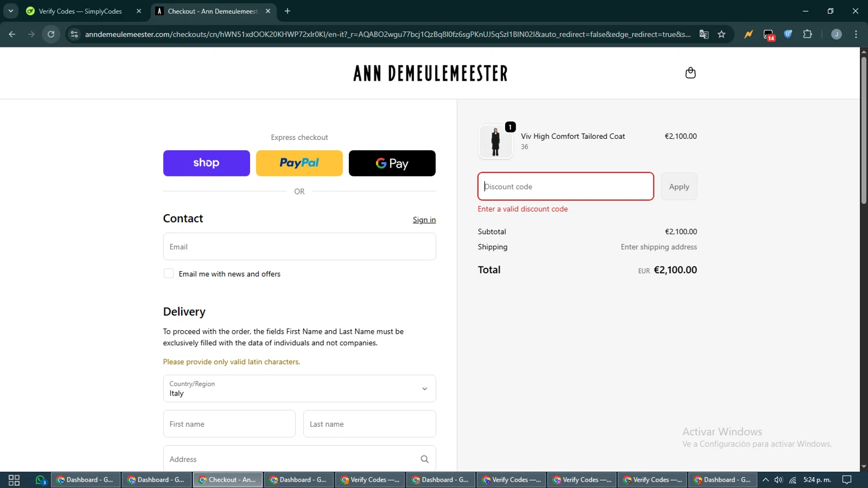Go back to previous page

(x=12, y=34)
